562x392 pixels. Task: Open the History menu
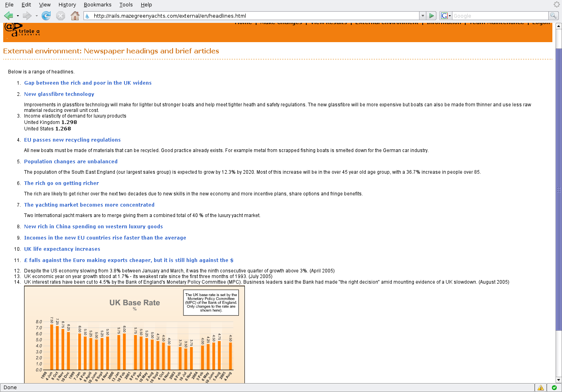click(67, 4)
